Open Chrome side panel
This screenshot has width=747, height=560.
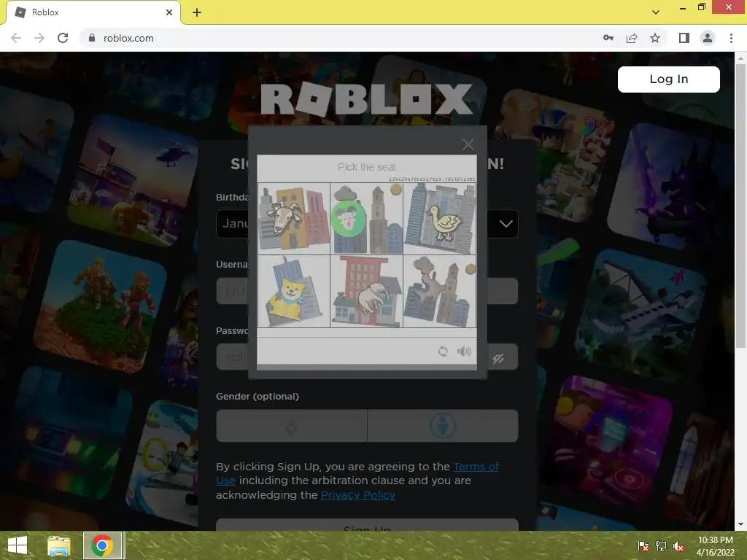684,38
